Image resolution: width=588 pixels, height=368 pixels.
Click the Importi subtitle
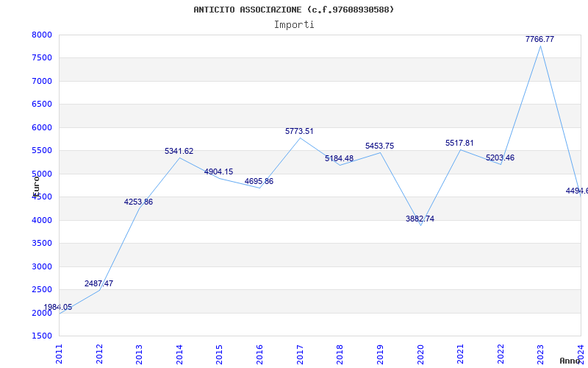[294, 25]
